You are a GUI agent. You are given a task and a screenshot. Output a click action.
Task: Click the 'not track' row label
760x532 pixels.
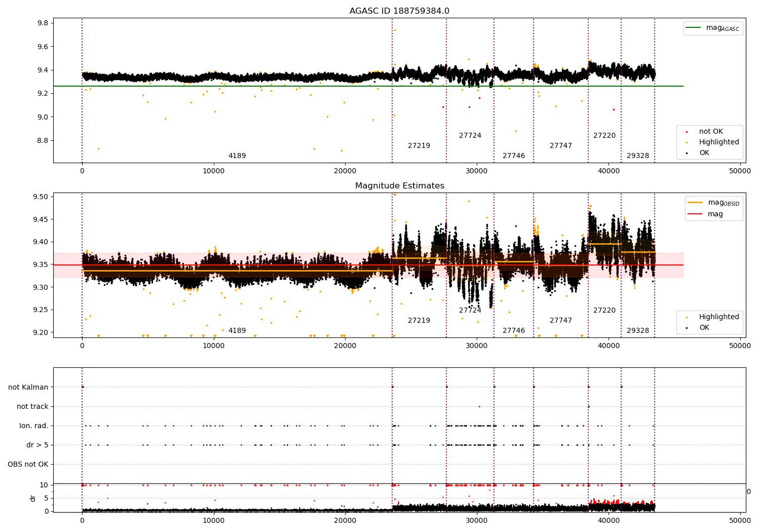(x=32, y=406)
